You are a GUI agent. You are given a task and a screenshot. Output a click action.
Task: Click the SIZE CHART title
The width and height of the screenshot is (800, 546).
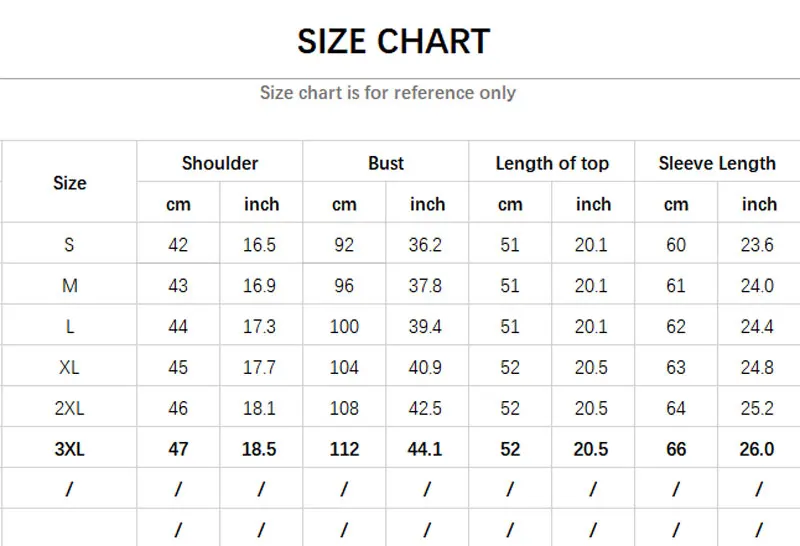[x=394, y=41]
